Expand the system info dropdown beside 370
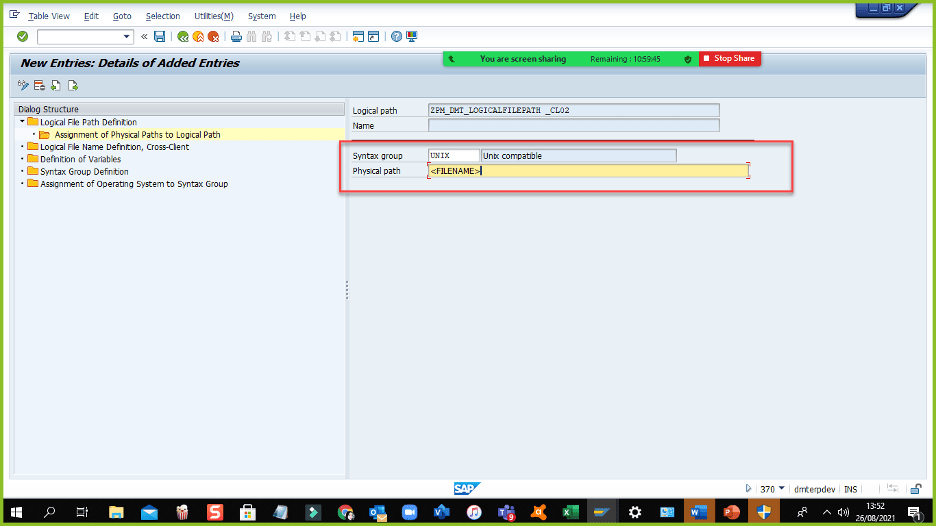936x526 pixels. pyautogui.click(x=782, y=489)
